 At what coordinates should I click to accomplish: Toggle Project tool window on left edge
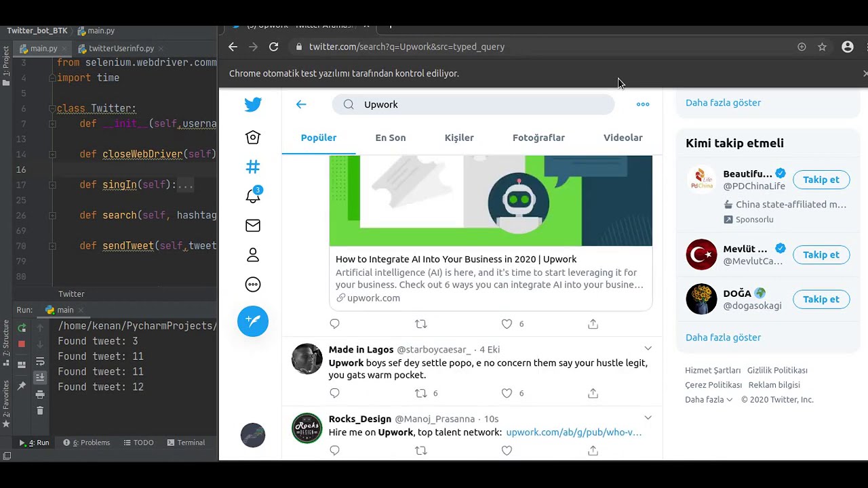6,65
